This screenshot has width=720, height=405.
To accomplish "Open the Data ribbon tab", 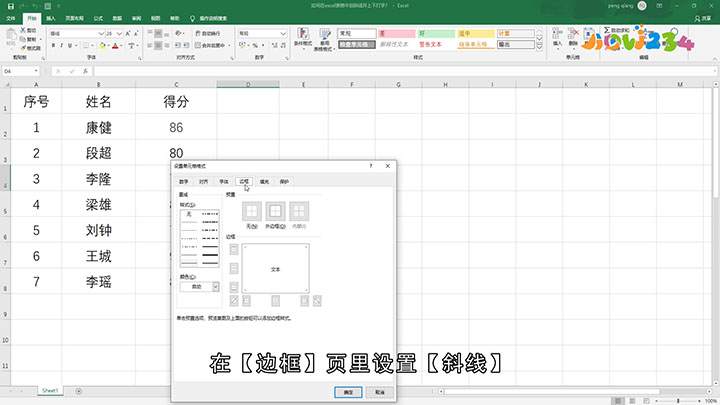I will [117, 18].
